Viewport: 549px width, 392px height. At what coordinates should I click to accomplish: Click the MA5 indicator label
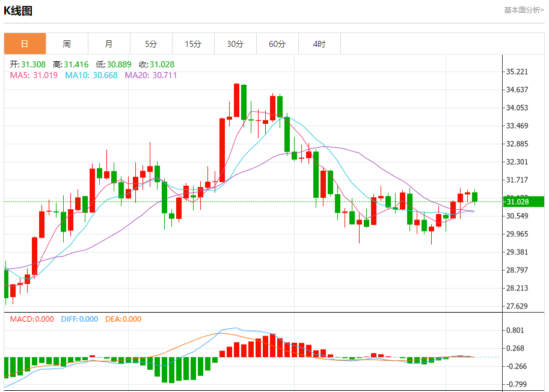click(34, 75)
